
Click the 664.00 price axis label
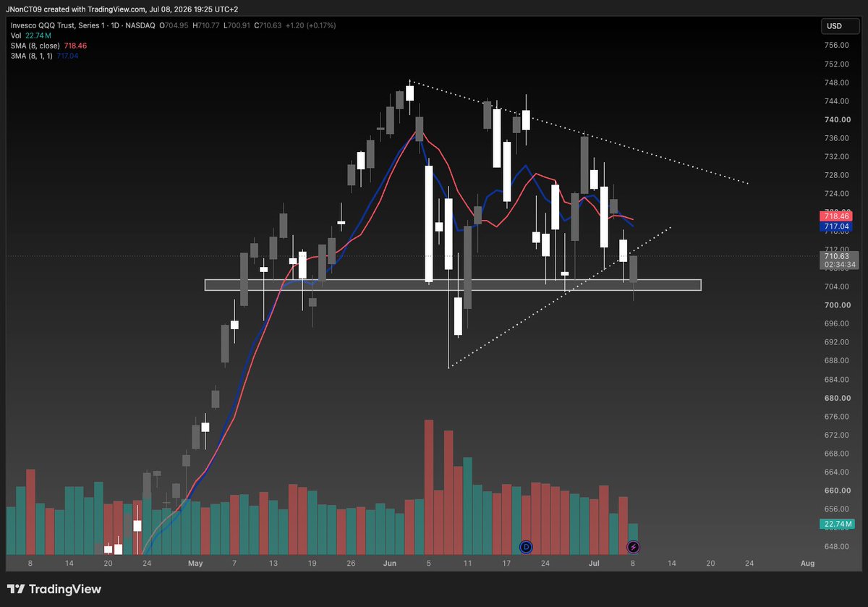pyautogui.click(x=837, y=472)
